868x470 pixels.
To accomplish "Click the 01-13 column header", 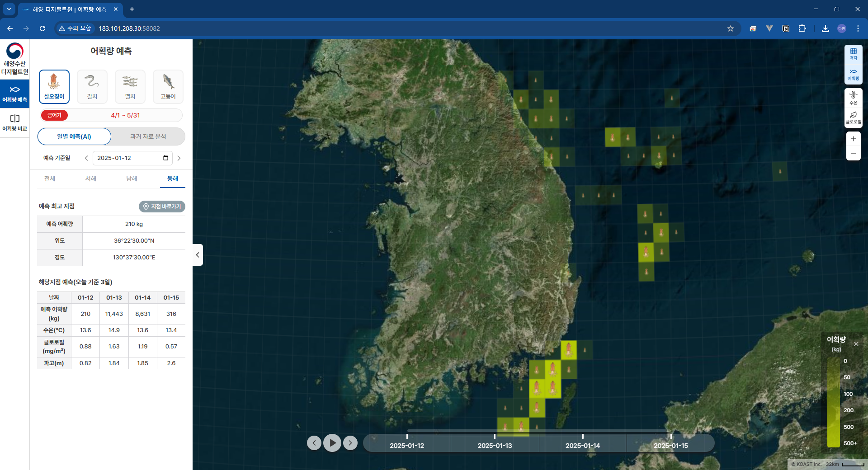I will point(114,297).
